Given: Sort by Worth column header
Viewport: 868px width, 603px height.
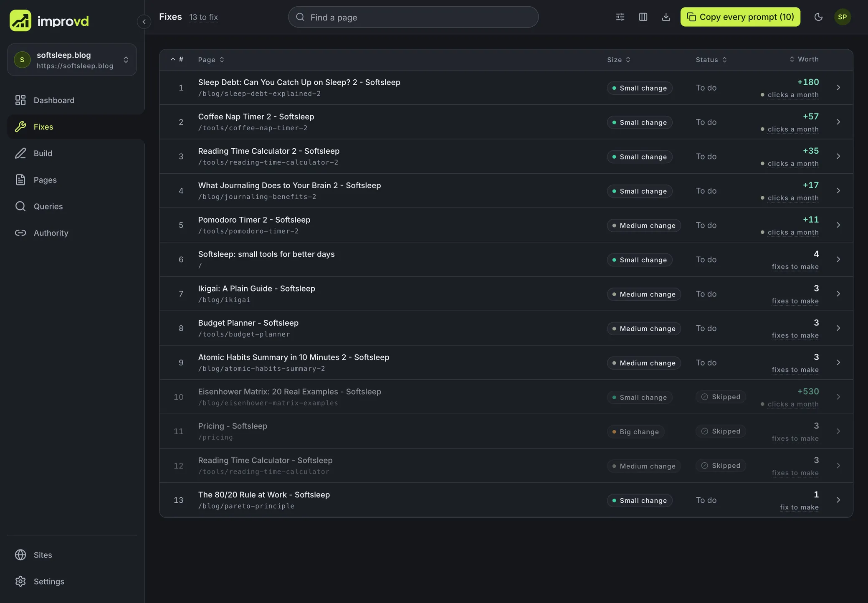Looking at the screenshot, I should click(804, 59).
